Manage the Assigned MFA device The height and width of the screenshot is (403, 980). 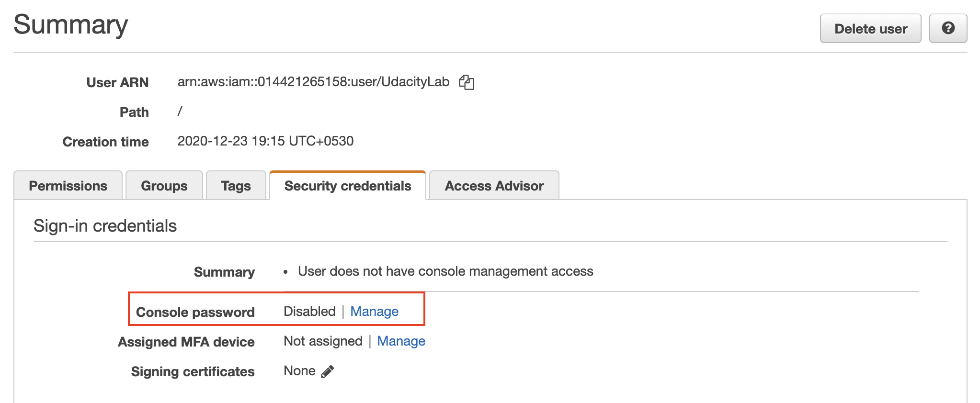[401, 341]
